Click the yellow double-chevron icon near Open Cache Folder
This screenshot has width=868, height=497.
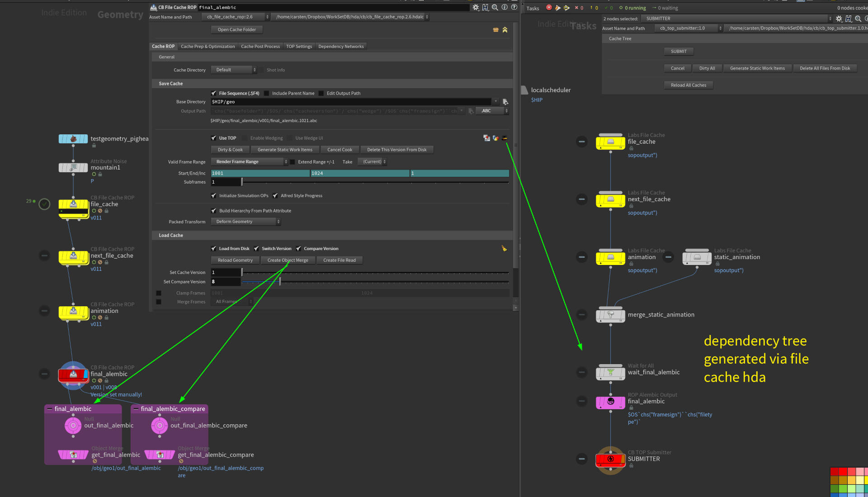[505, 30]
